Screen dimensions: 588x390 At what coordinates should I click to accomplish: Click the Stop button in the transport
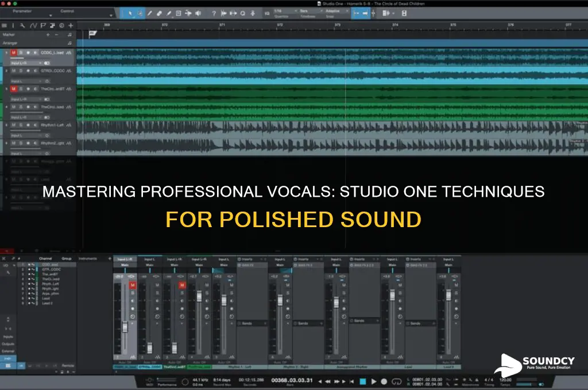pyautogui.click(x=363, y=381)
